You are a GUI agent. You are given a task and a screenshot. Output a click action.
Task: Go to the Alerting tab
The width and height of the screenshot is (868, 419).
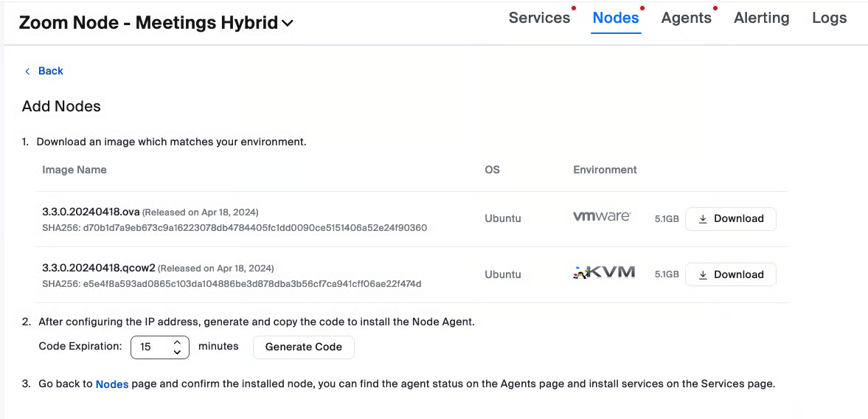coord(761,18)
